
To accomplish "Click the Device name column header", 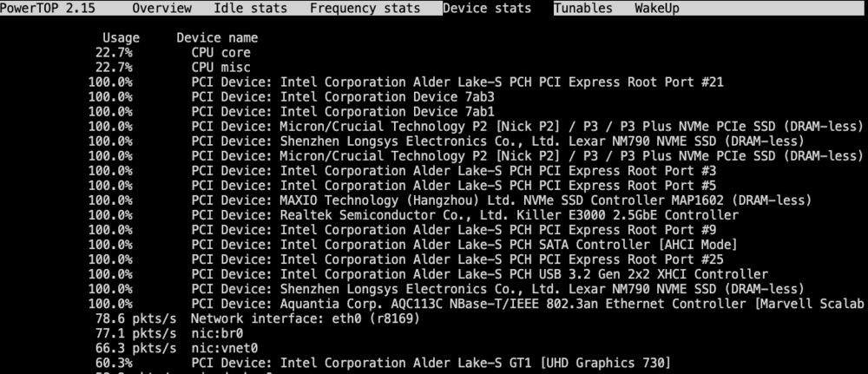I will click(217, 38).
